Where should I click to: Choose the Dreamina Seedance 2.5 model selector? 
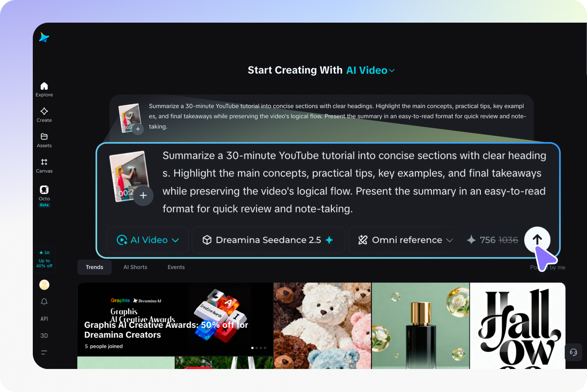tap(268, 240)
